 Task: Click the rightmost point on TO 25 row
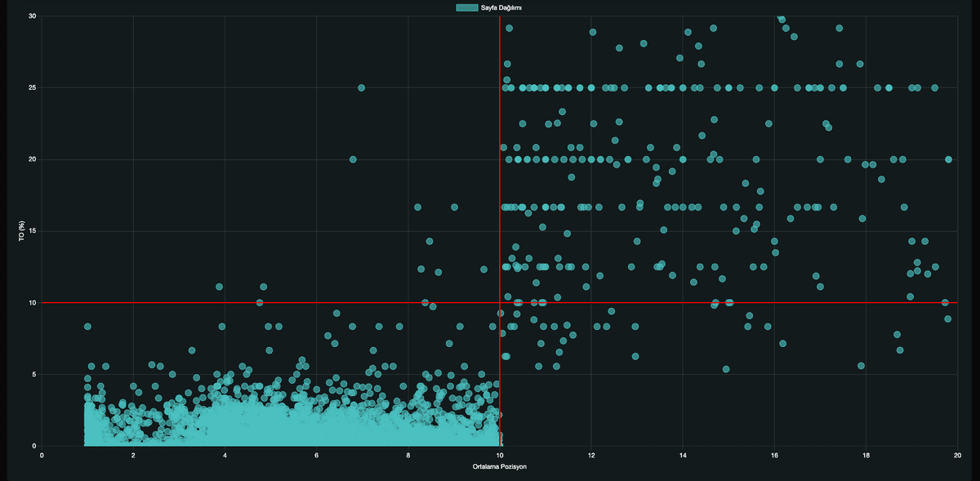935,87
